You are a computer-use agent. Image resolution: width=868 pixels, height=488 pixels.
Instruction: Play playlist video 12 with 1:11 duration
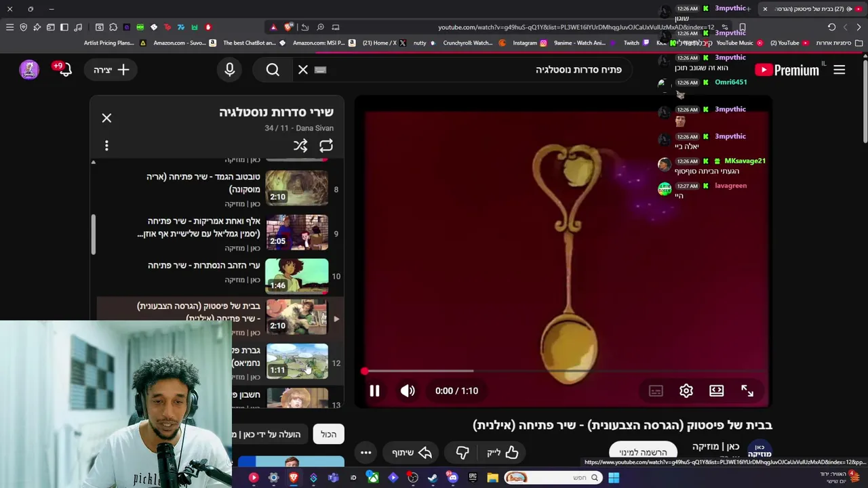pyautogui.click(x=296, y=361)
